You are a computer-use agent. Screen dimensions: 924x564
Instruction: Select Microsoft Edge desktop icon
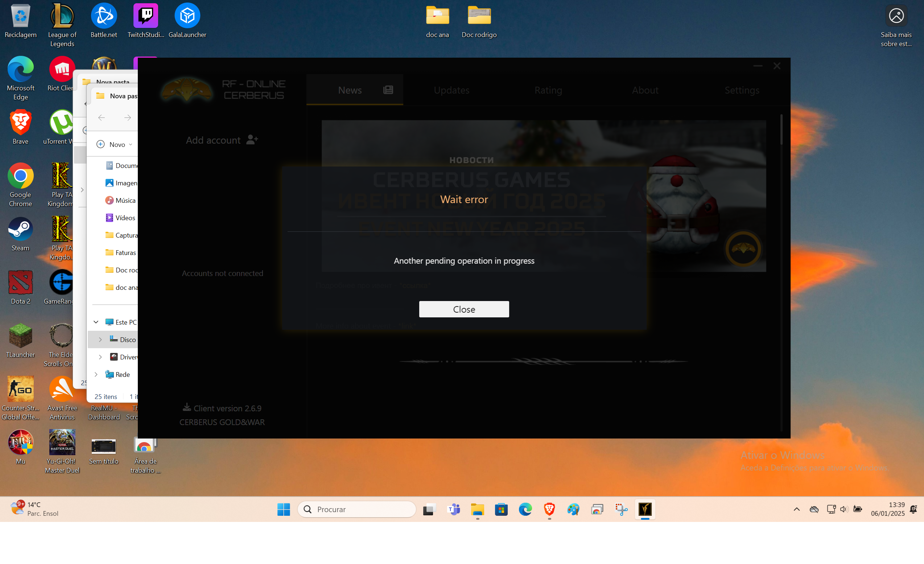point(21,79)
